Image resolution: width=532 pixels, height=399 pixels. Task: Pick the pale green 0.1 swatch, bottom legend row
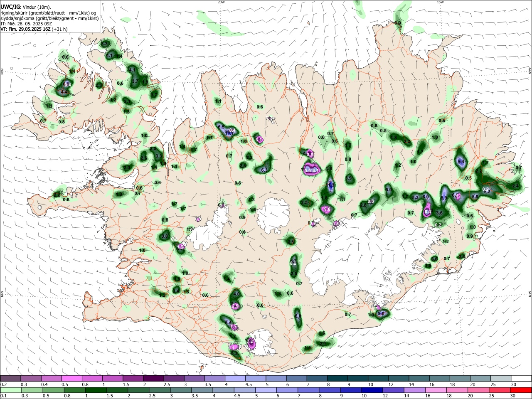[10, 390]
